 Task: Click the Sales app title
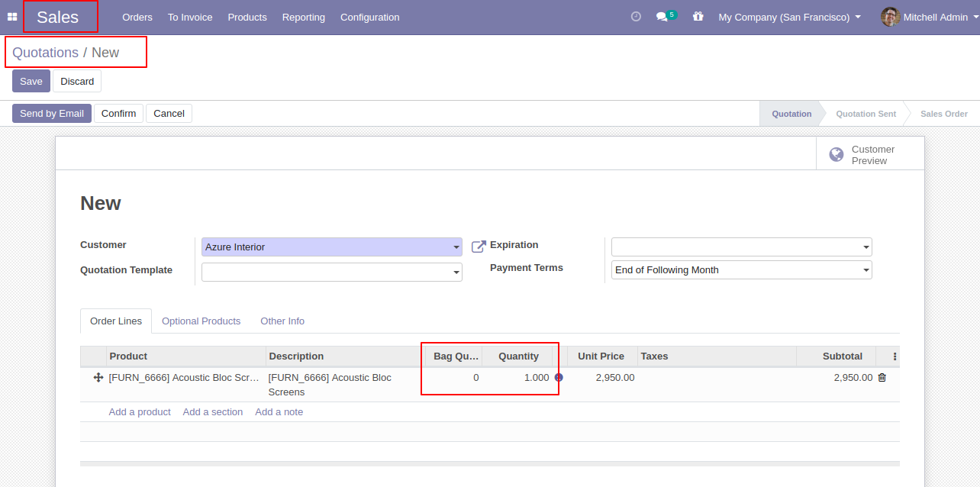point(58,17)
